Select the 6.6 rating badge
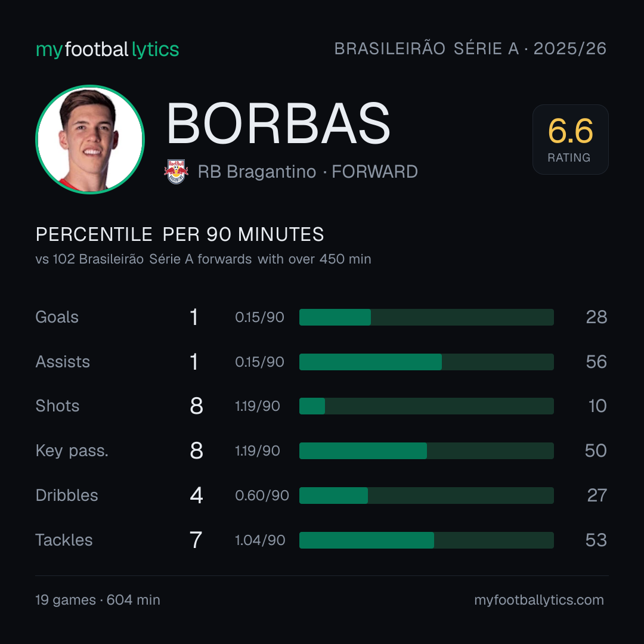 [571, 139]
